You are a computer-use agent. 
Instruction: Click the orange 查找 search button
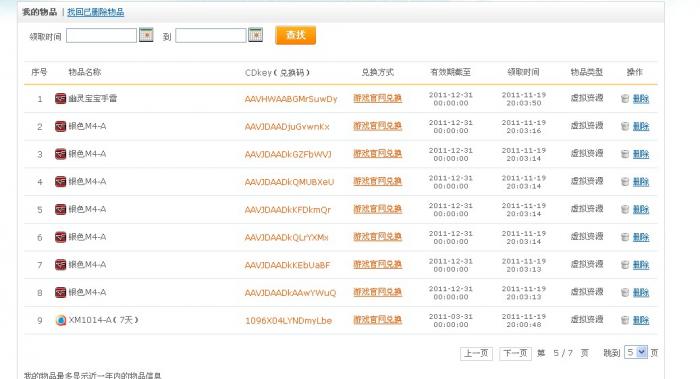[x=296, y=35]
